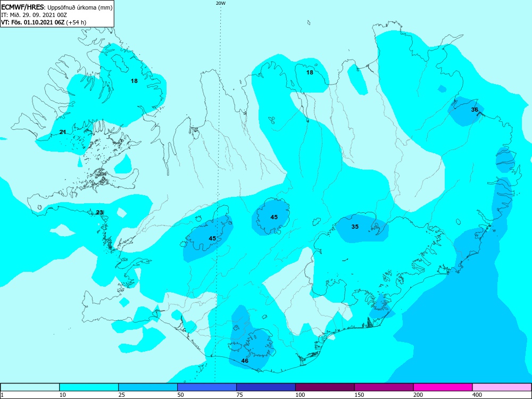Select the 10–25 mm cyan legend swatch
This screenshot has width=532, height=399.
pos(89,387)
